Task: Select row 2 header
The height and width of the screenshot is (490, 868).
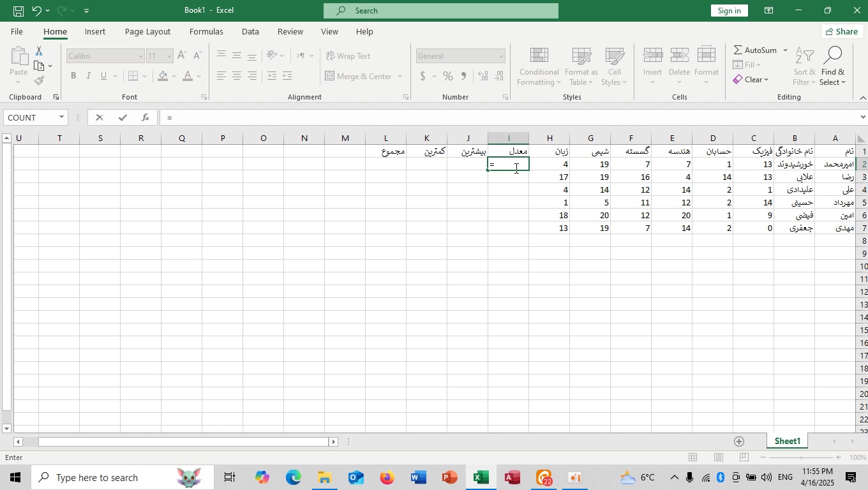Action: click(862, 164)
